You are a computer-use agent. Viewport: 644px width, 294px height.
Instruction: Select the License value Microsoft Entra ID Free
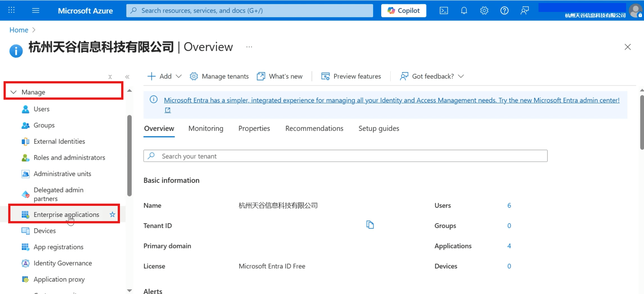pos(272,266)
